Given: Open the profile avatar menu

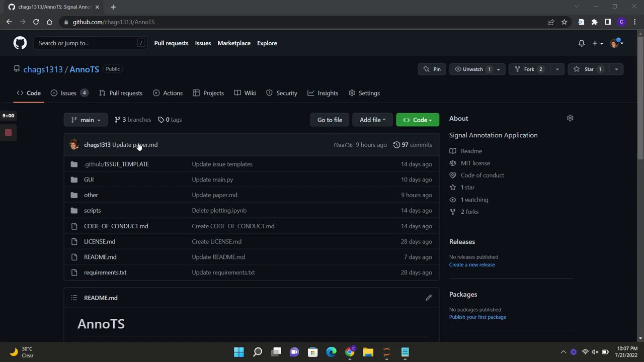Looking at the screenshot, I should [x=616, y=43].
